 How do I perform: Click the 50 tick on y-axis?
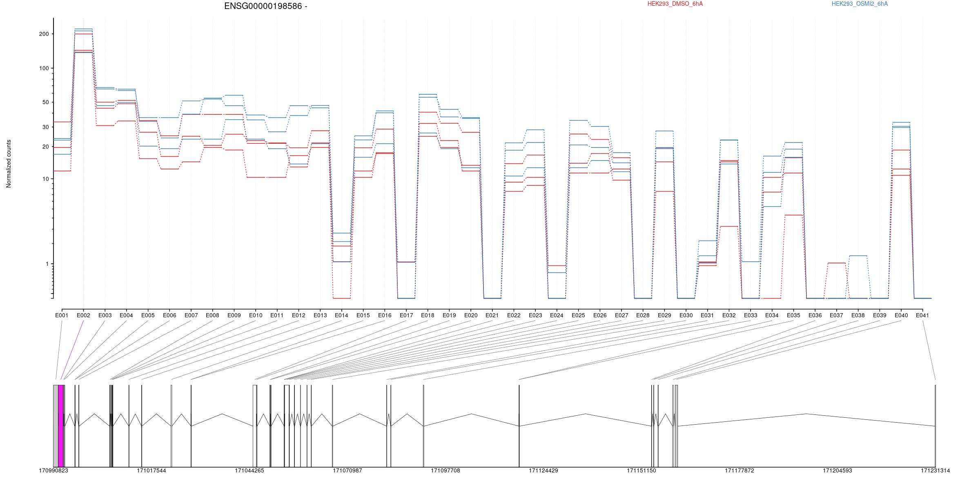(x=45, y=102)
